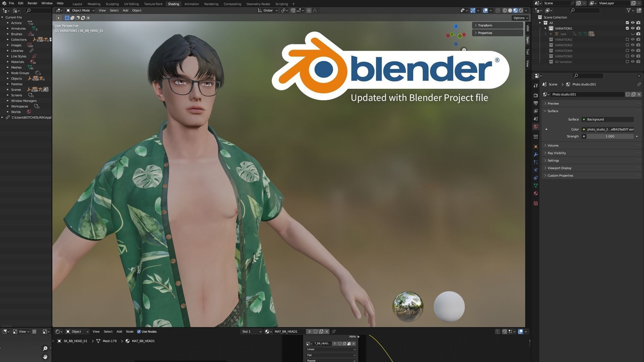Open the Object Constraints tab icon
This screenshot has width=644, height=362.
pos(536,178)
